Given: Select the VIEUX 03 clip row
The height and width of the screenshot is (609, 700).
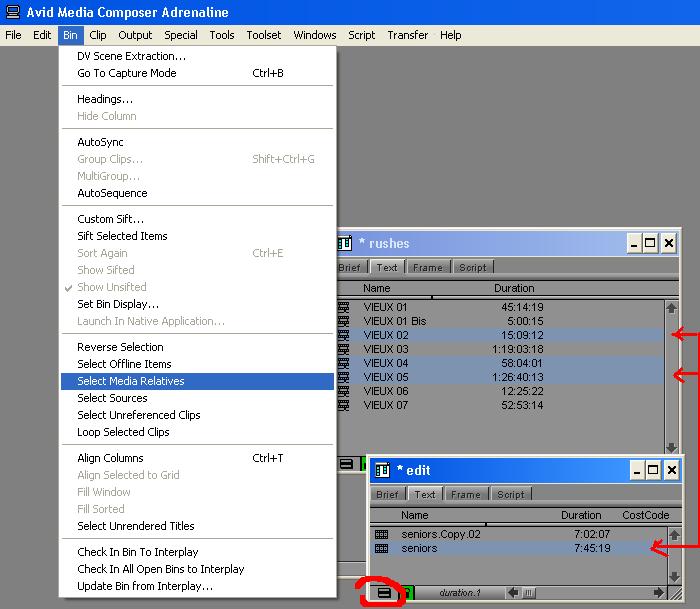Looking at the screenshot, I should tap(500, 349).
